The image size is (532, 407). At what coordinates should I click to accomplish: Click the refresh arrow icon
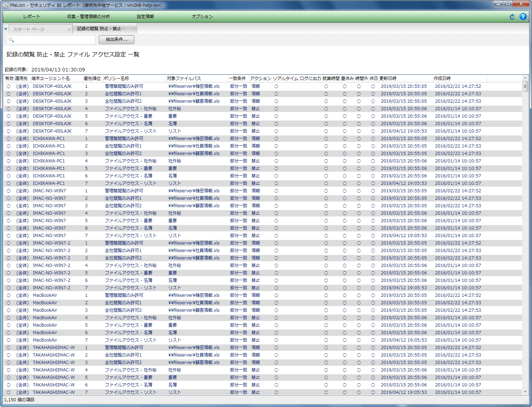click(x=512, y=17)
